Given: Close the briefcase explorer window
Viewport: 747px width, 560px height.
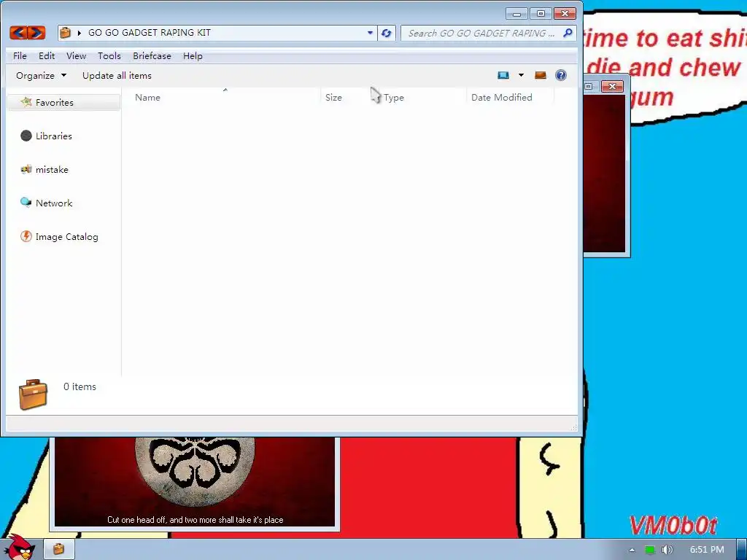Looking at the screenshot, I should pos(565,14).
